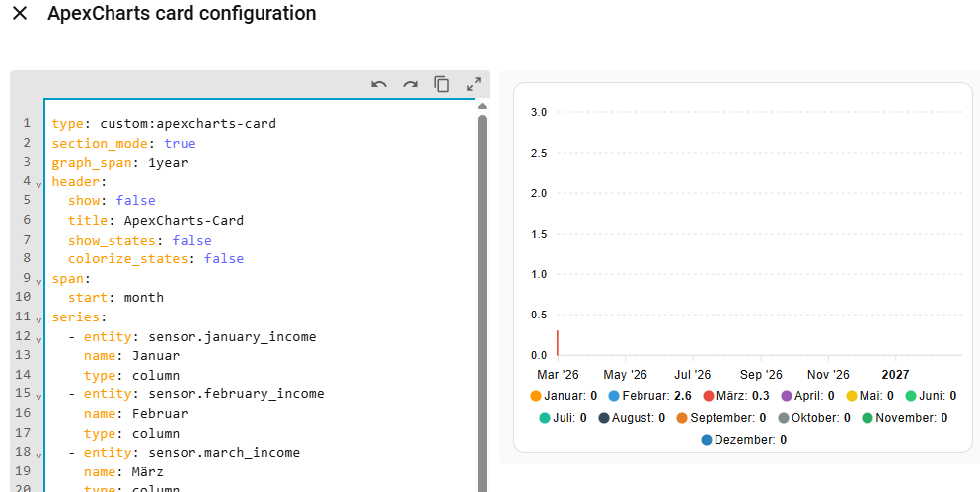Copy the YAML code to clipboard
The height and width of the screenshot is (492, 980).
coord(442,85)
